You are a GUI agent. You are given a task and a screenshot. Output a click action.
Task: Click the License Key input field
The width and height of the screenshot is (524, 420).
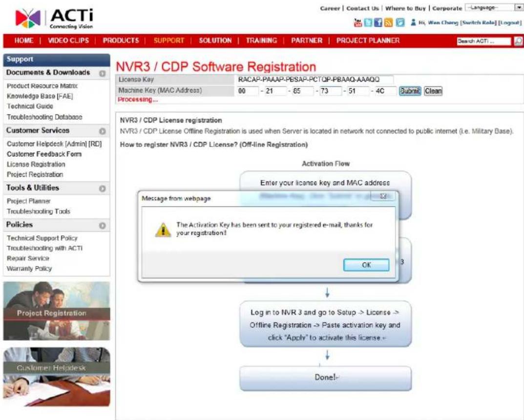coord(315,80)
